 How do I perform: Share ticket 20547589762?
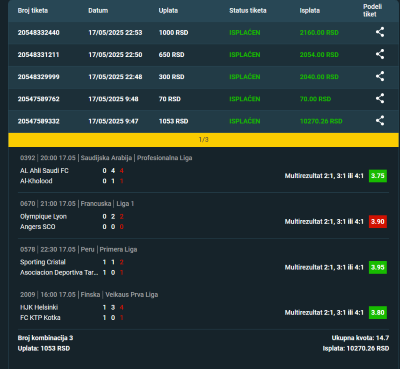(380, 98)
